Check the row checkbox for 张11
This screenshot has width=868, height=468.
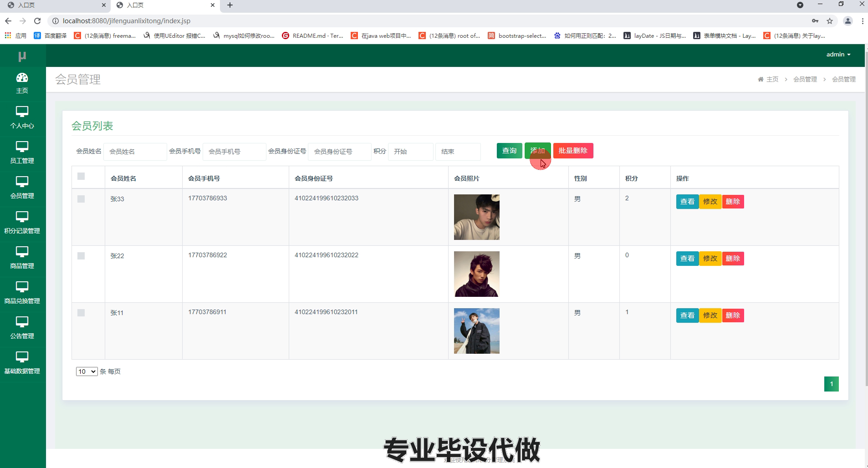pos(81,313)
